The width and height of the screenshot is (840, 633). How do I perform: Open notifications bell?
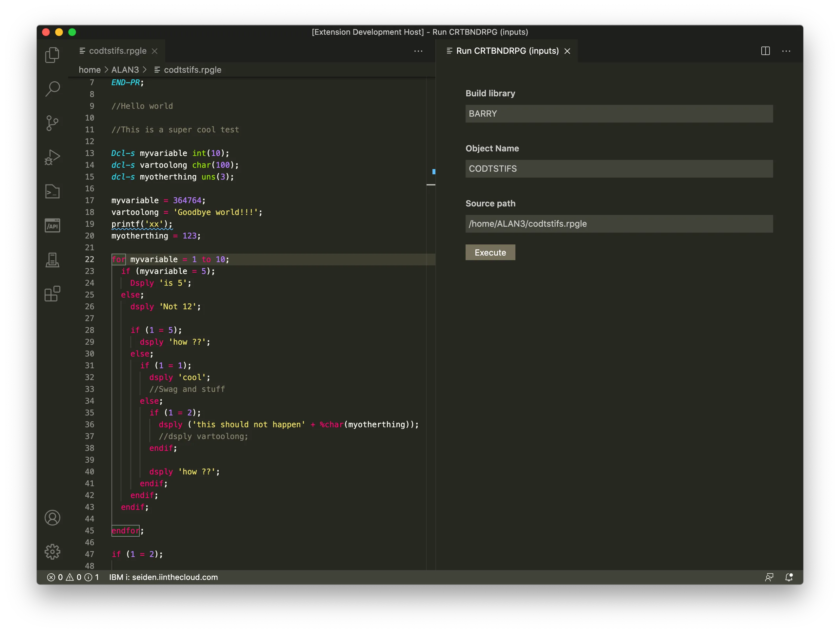pyautogui.click(x=789, y=577)
